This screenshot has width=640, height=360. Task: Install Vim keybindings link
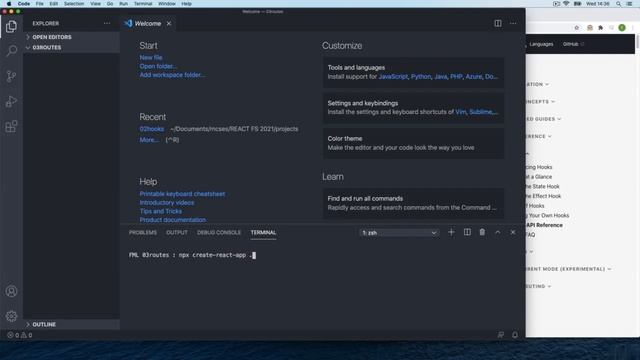pyautogui.click(x=460, y=112)
